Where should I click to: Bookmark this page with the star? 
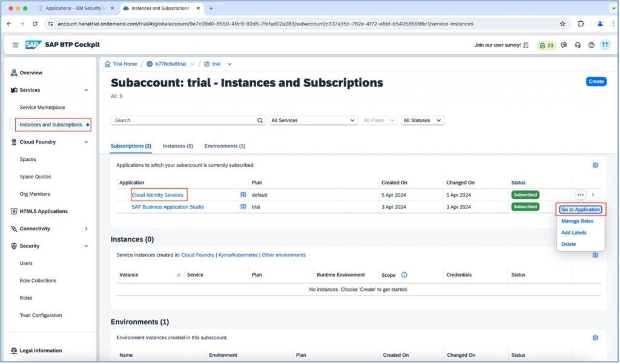[562, 24]
